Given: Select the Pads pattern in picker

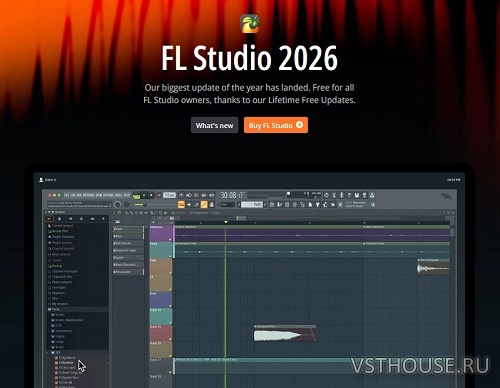Looking at the screenshot, I should pyautogui.click(x=129, y=229).
